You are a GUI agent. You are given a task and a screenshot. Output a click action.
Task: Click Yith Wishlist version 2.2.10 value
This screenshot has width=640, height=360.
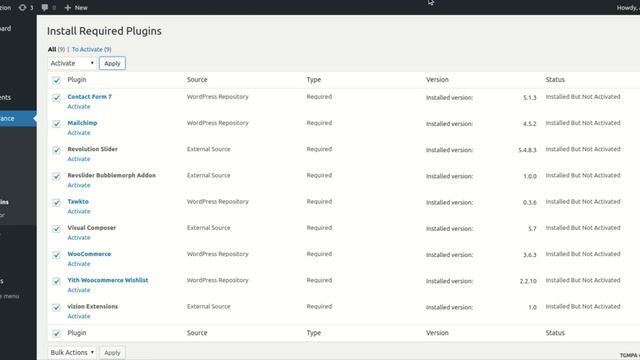[528, 281]
